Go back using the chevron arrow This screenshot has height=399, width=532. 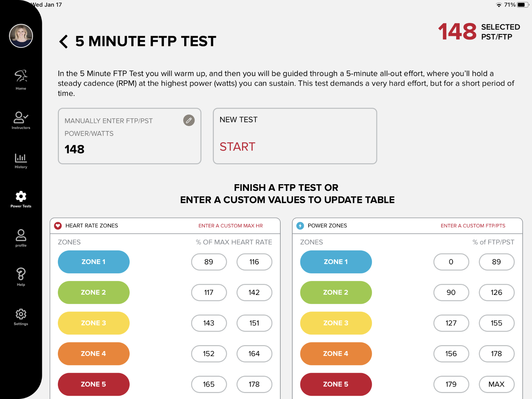point(64,42)
